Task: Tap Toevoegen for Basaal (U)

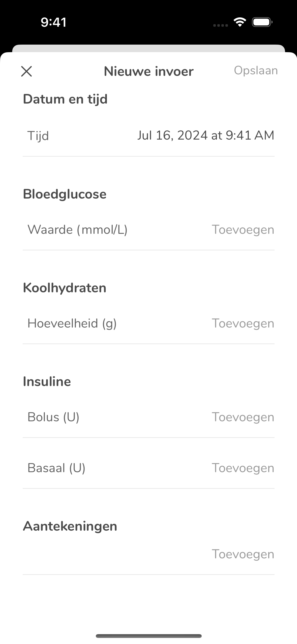Action: pos(243,468)
